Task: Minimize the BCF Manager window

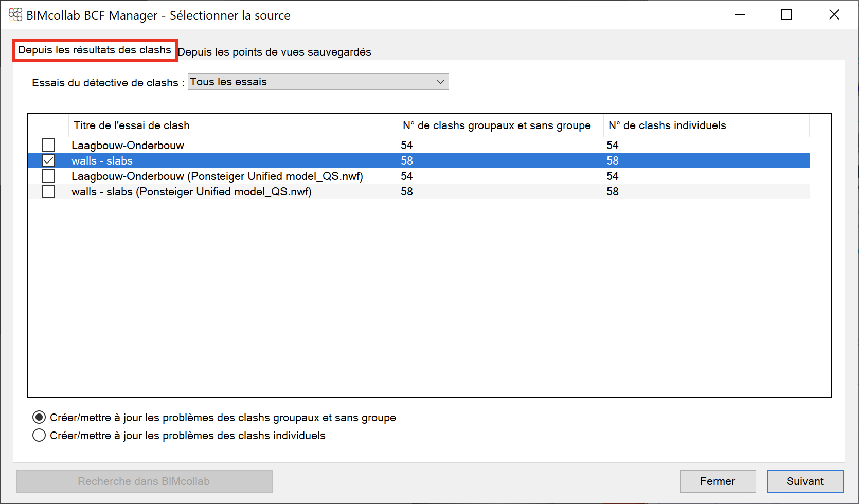Action: pos(740,15)
